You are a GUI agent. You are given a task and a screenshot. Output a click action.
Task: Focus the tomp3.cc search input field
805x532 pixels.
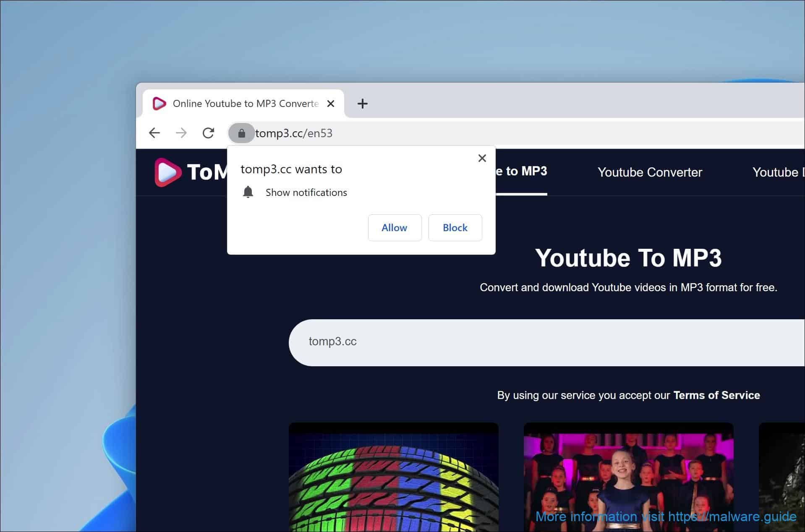pos(546,342)
